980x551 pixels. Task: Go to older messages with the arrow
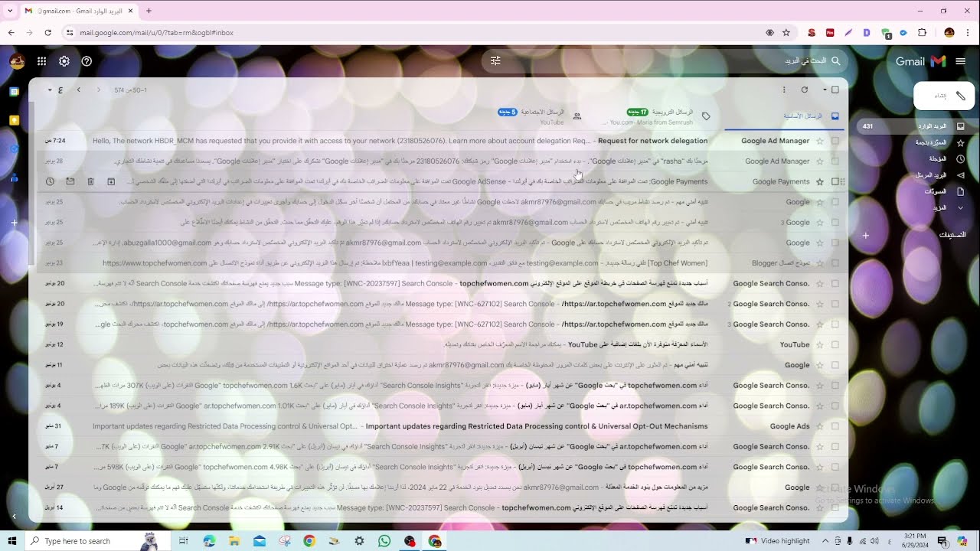point(78,90)
